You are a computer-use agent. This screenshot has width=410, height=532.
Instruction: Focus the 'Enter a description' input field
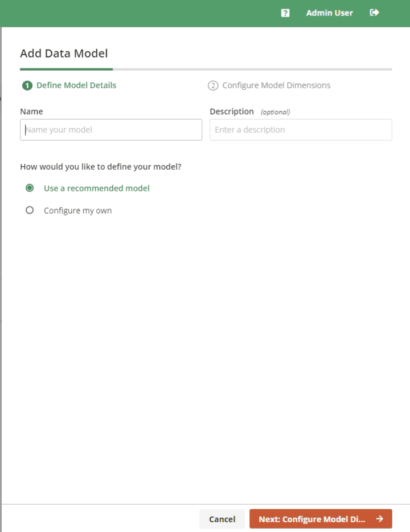click(x=301, y=130)
